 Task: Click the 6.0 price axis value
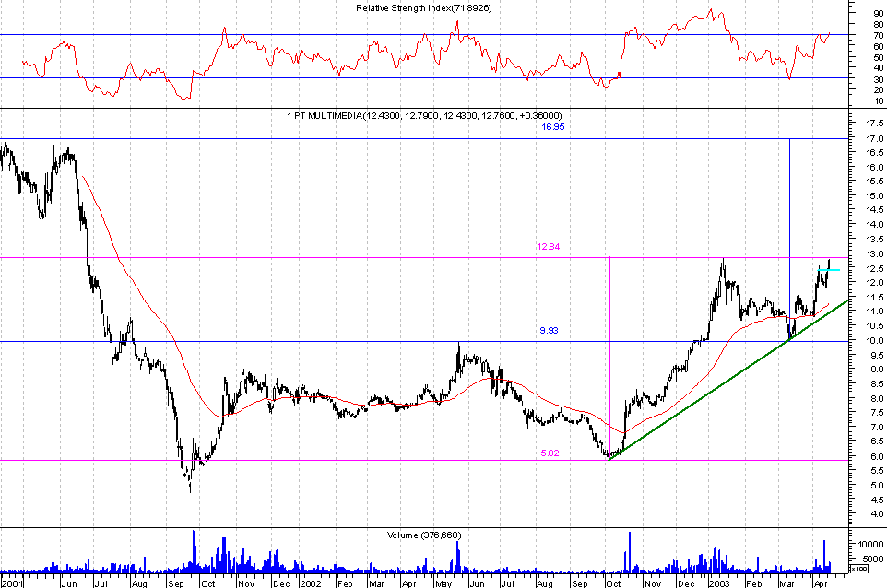point(876,456)
